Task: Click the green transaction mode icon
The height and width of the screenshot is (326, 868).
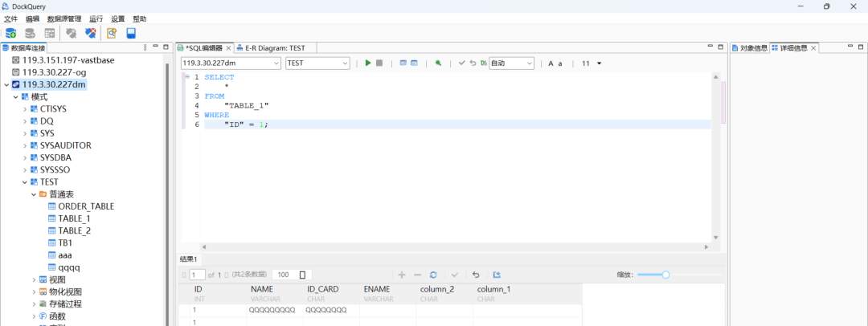Action: pyautogui.click(x=483, y=63)
